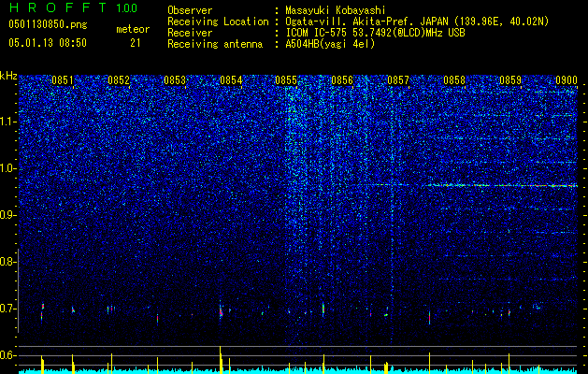The image size is (588, 374).
Task: Click the 0852 time marker
Action: [x=119, y=80]
